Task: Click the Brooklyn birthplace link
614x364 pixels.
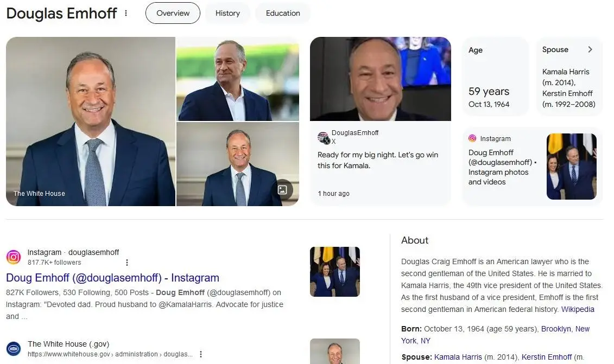Action: (x=556, y=329)
